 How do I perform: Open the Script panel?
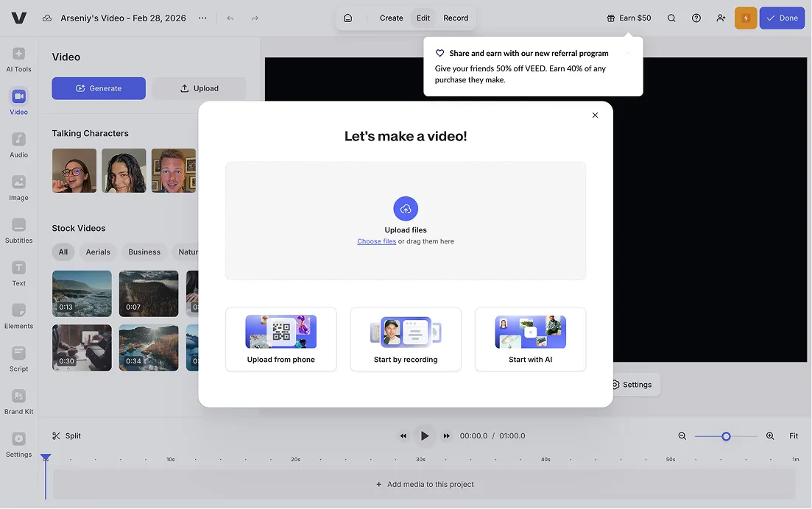(x=18, y=358)
